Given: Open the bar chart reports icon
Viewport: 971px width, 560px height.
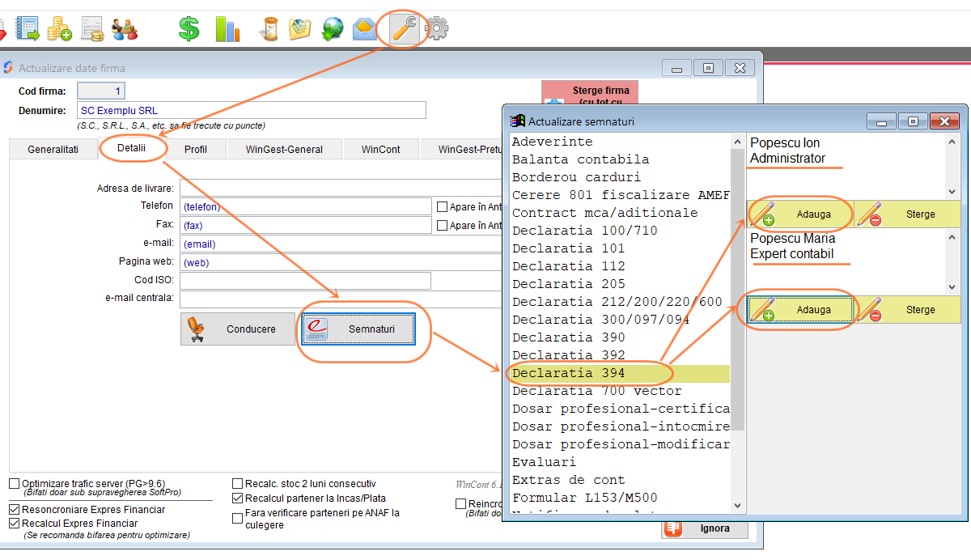Looking at the screenshot, I should [227, 29].
